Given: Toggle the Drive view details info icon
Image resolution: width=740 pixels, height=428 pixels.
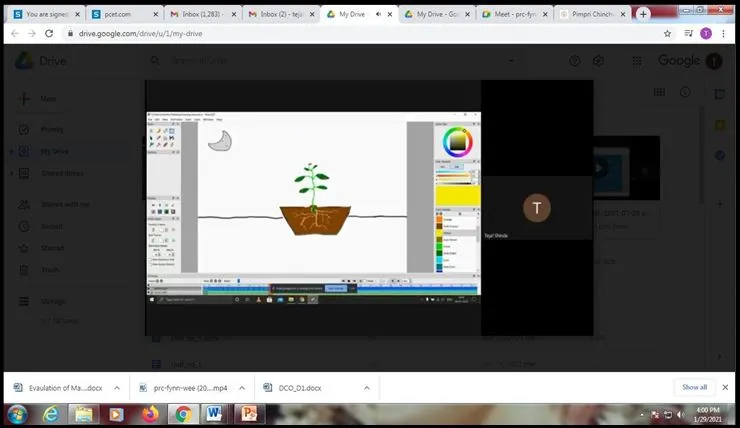Looking at the screenshot, I should pyautogui.click(x=685, y=92).
